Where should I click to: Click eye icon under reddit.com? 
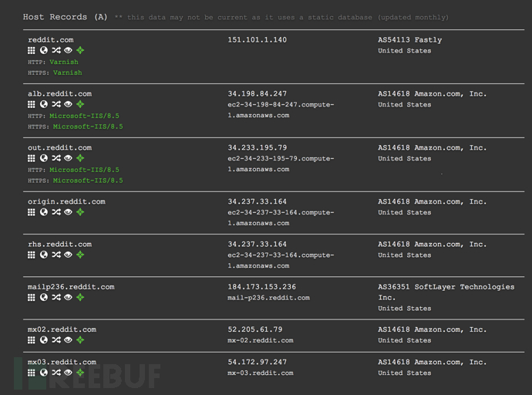click(68, 50)
